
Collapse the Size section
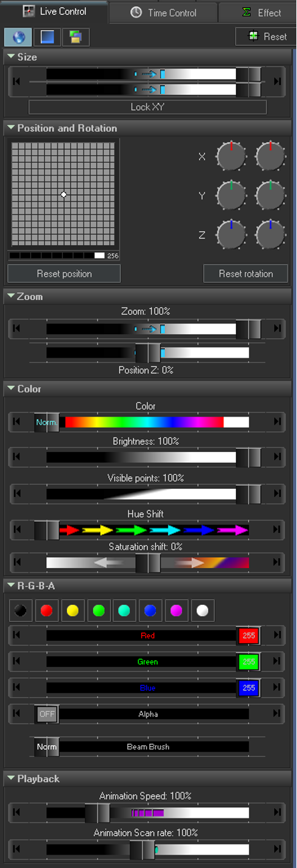(x=10, y=58)
